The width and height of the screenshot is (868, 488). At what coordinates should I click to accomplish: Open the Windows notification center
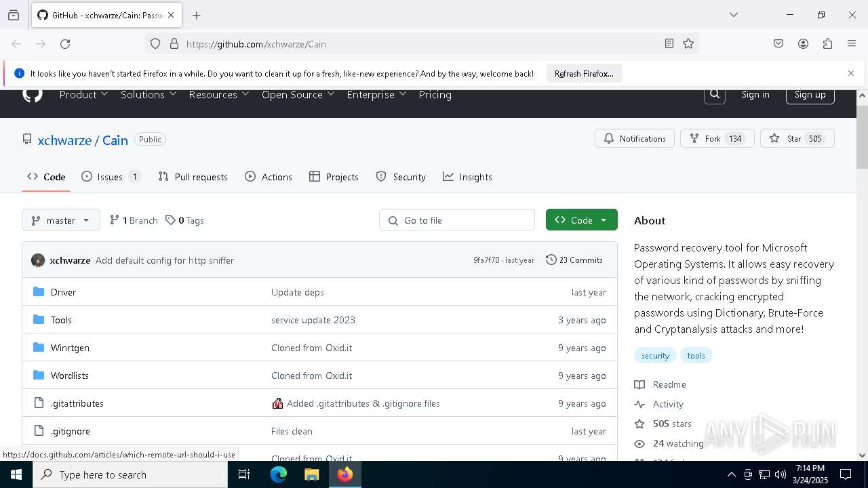pyautogui.click(x=846, y=474)
